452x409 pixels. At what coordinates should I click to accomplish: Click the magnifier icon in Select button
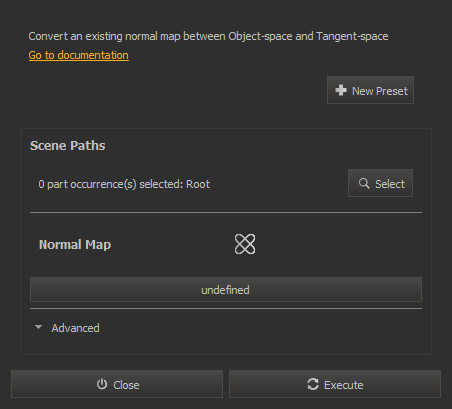(364, 183)
